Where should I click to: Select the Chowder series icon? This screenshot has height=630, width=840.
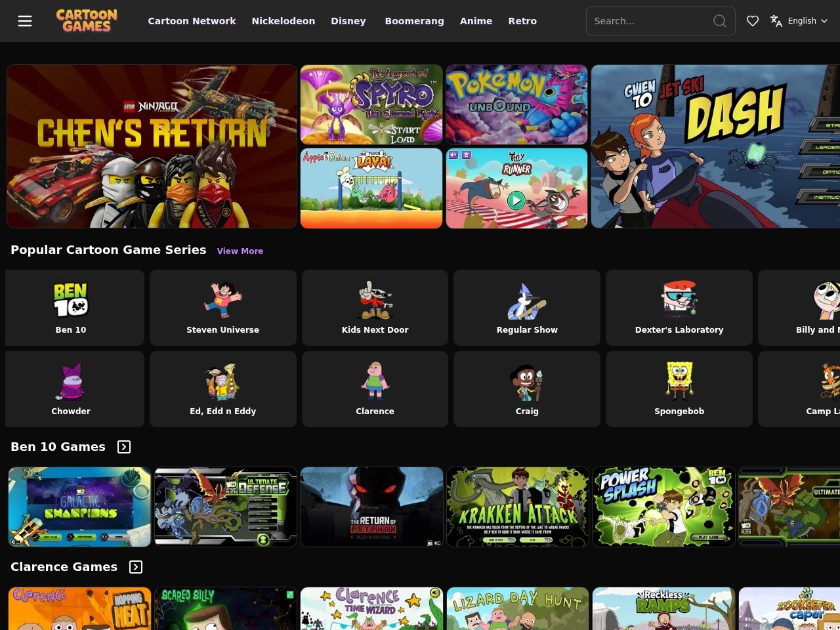(x=71, y=381)
